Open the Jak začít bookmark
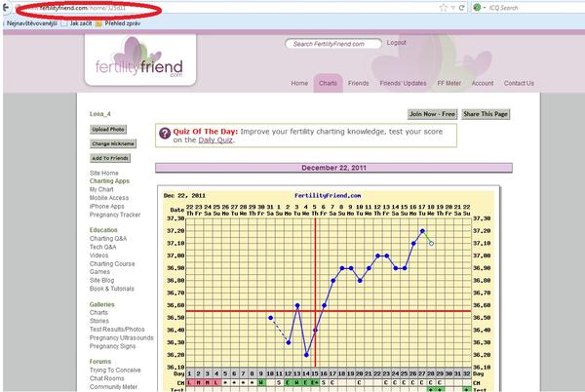Screen dimensions: 585x392 tap(80, 22)
